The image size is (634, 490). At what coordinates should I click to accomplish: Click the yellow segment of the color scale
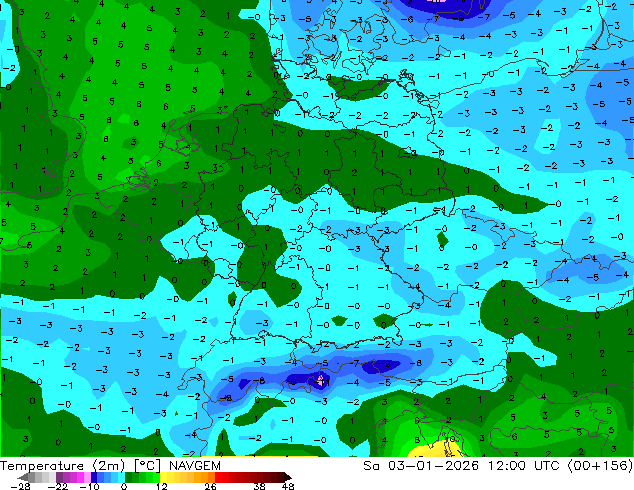point(163,477)
